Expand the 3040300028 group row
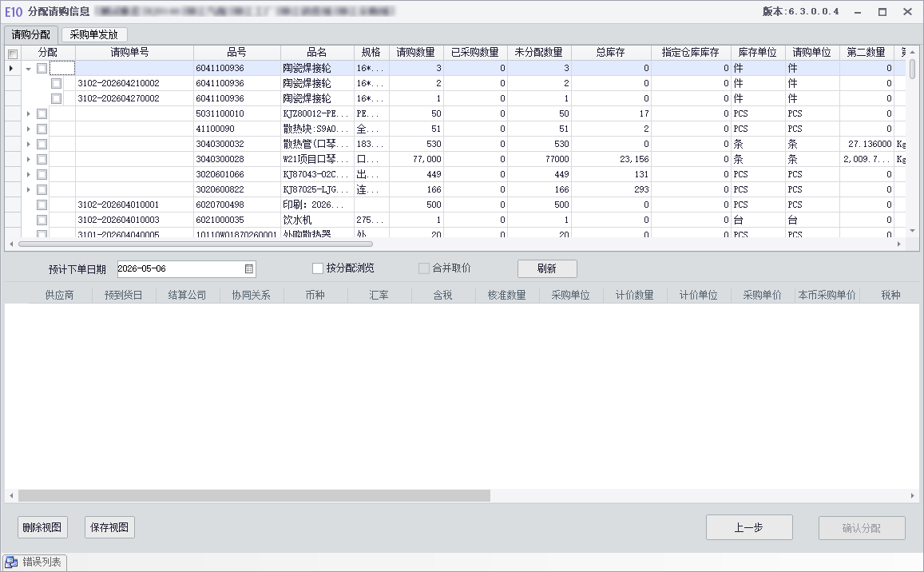This screenshot has width=924, height=572. pyautogui.click(x=28, y=159)
